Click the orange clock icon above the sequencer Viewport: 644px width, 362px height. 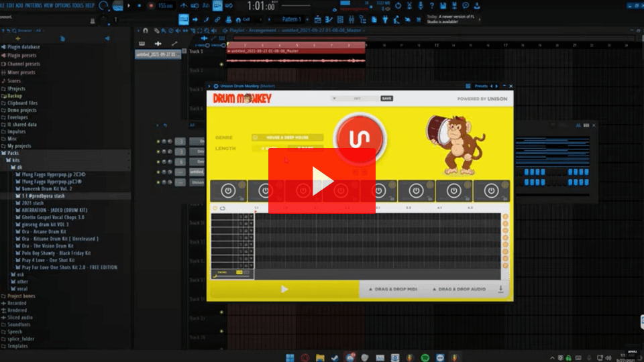point(215,208)
